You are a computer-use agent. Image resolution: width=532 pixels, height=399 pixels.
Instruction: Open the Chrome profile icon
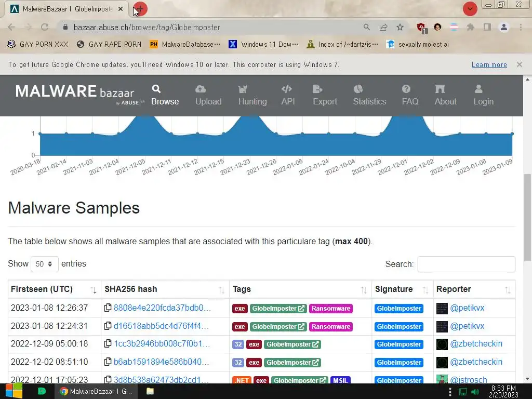pos(504,27)
